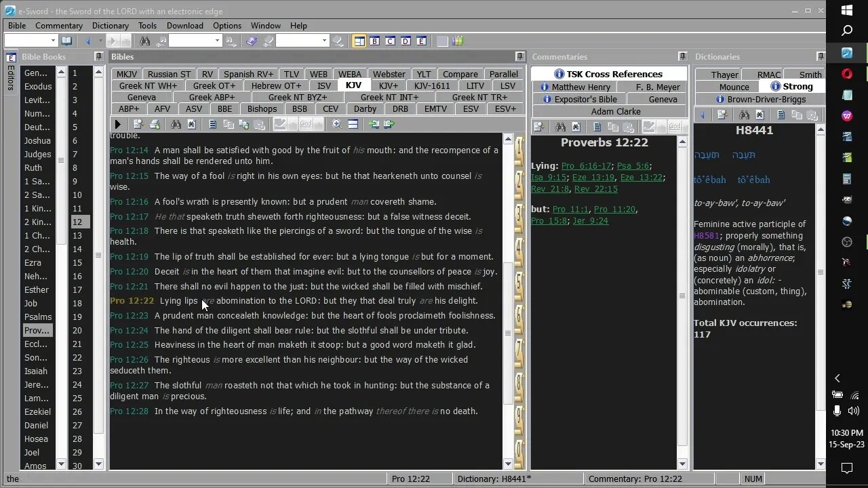Click binoculars search in Dictionaries toolbar

744,115
